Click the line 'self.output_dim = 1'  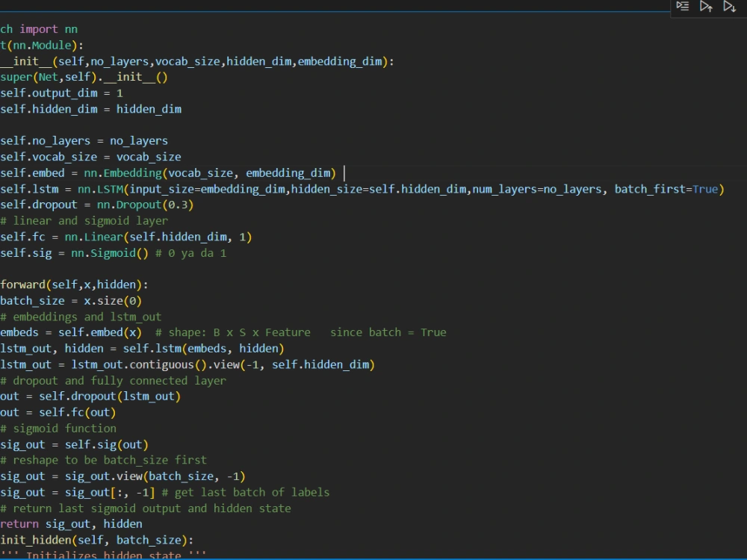point(61,93)
